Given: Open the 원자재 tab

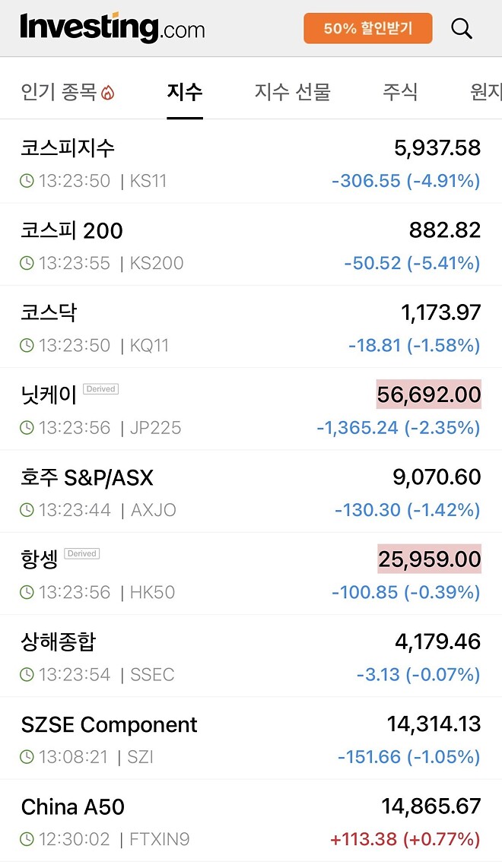Looking at the screenshot, I should point(488,90).
